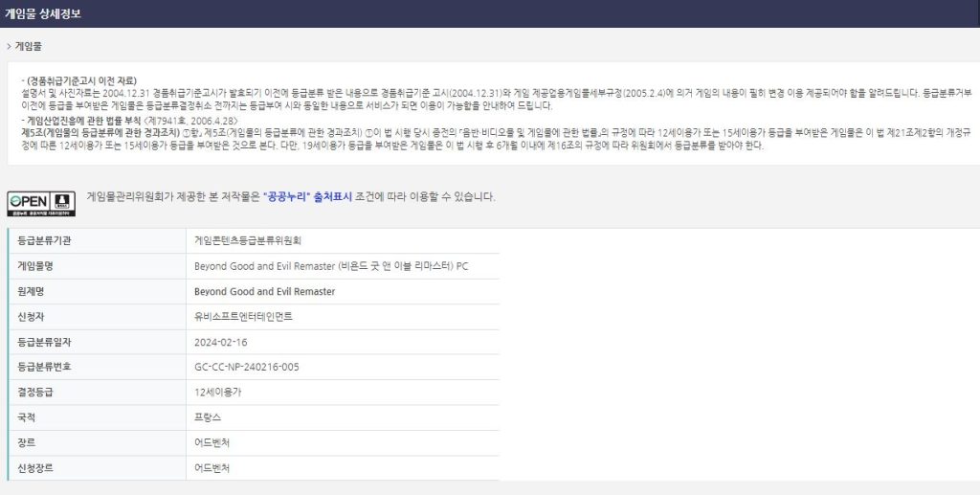Select the 신청자 label cell
The height and width of the screenshot is (495, 980).
pyautogui.click(x=97, y=317)
